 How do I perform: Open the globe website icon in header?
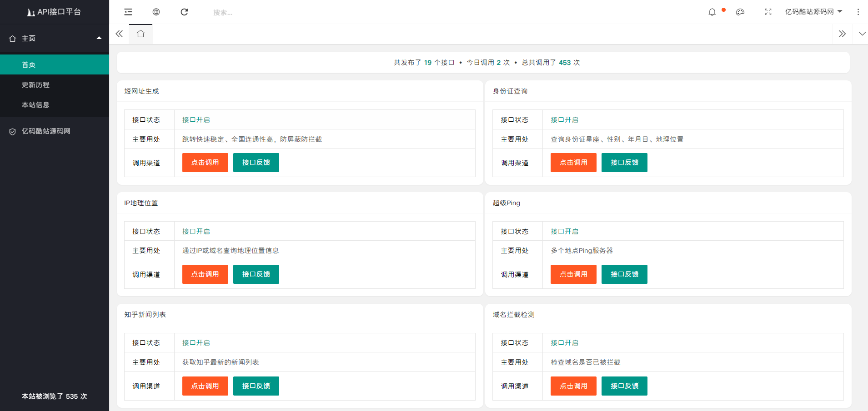pos(156,12)
